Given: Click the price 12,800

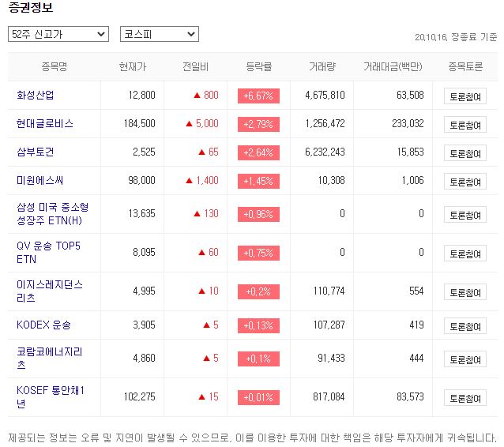Looking at the screenshot, I should click(x=141, y=95).
